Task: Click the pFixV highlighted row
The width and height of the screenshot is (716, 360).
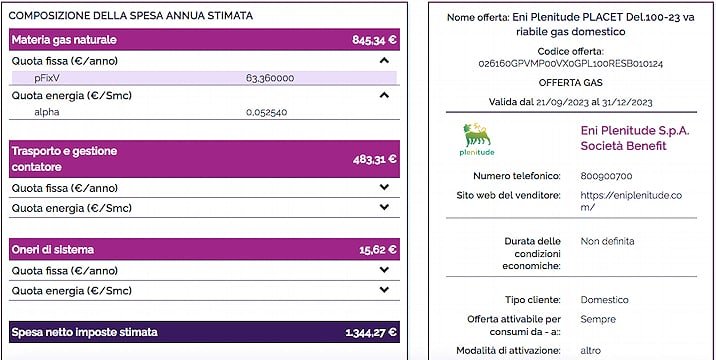Action: (204, 78)
